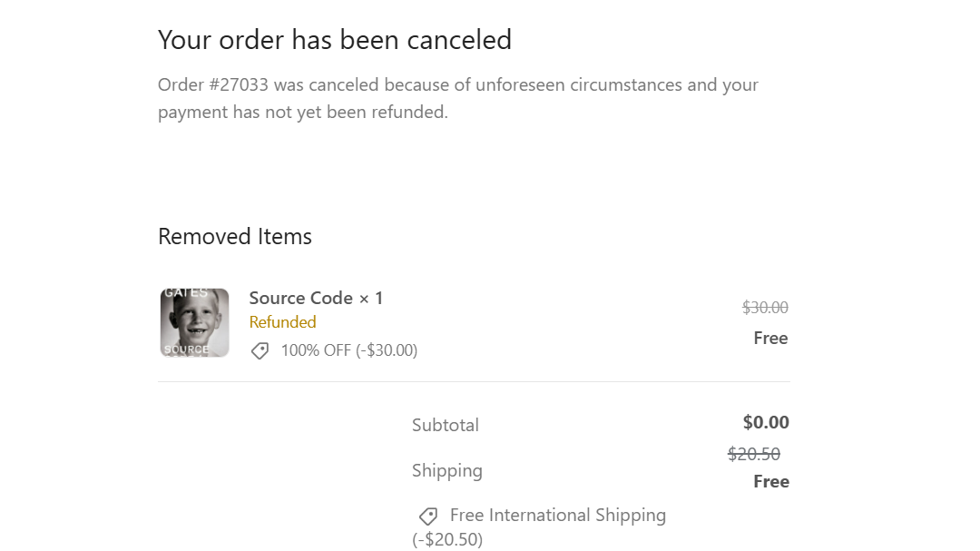The height and width of the screenshot is (551, 980).
Task: Click the Your order has been canceled heading
Action: 334,40
